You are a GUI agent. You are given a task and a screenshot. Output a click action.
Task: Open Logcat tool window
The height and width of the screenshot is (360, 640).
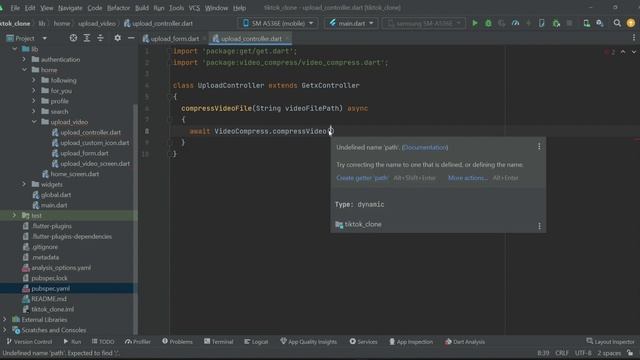[x=256, y=342]
